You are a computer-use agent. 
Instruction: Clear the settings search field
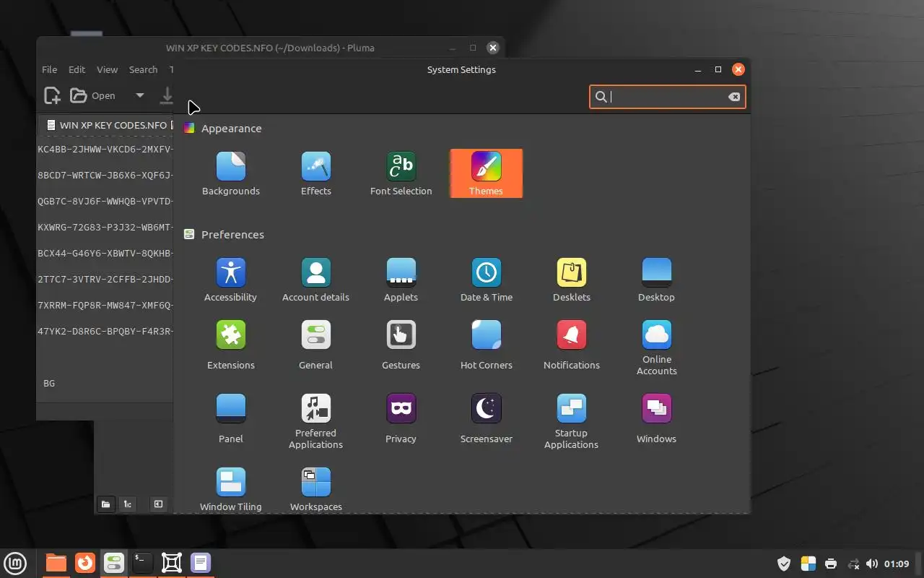734,97
